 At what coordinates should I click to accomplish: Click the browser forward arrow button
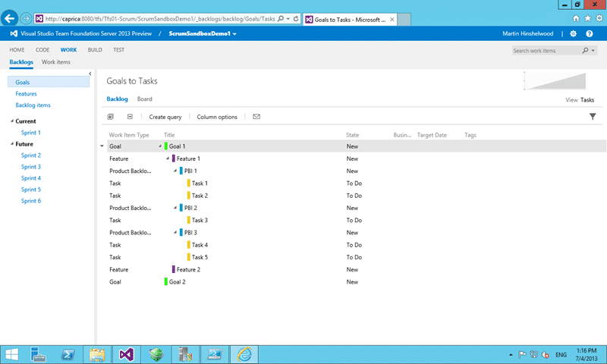click(26, 18)
